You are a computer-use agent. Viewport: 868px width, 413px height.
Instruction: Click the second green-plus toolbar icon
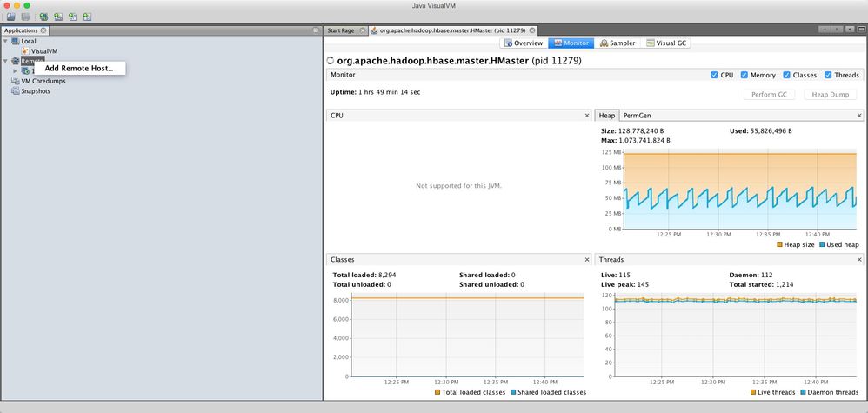58,17
